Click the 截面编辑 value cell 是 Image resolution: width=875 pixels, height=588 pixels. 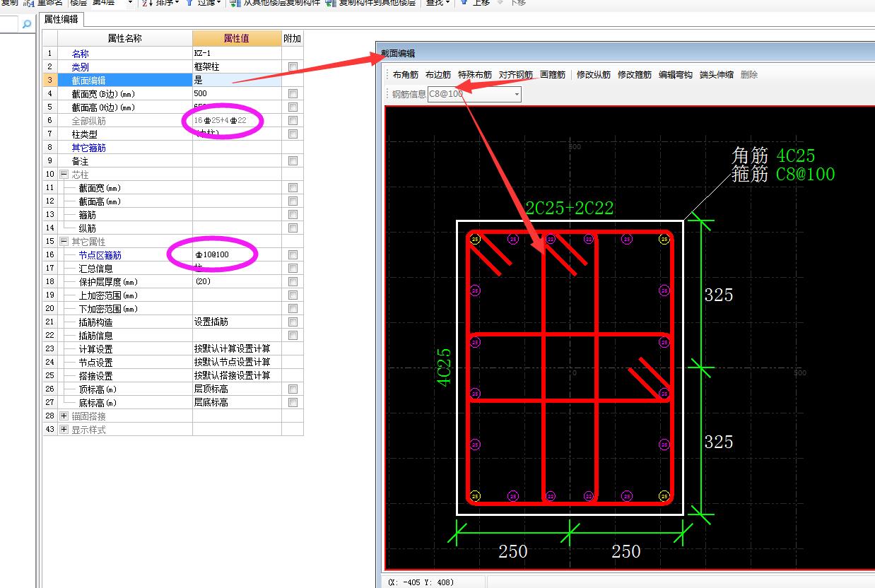237,80
